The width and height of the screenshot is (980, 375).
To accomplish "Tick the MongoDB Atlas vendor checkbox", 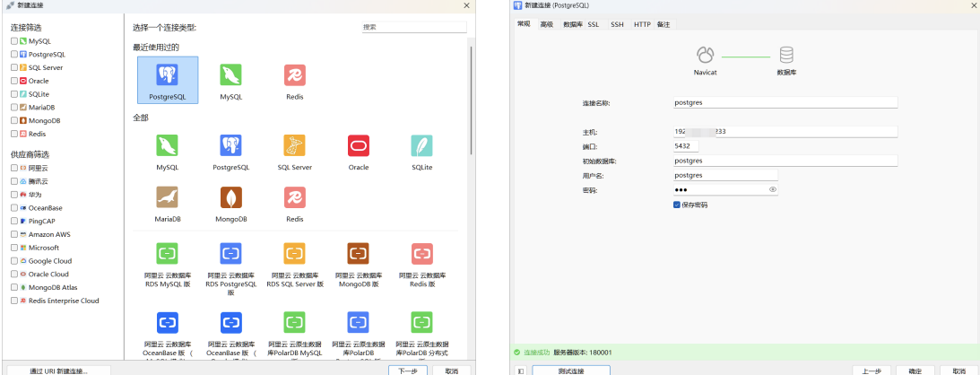I will [13, 287].
